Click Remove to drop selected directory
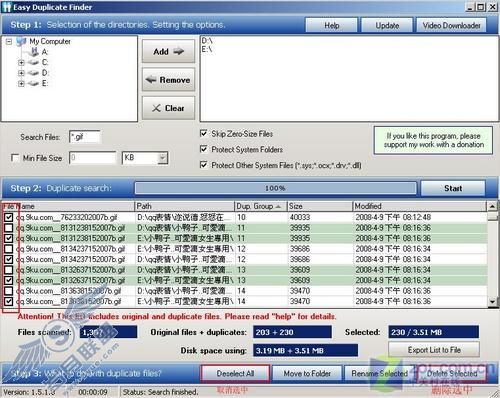Screen dimensions: 500x398 168,80
